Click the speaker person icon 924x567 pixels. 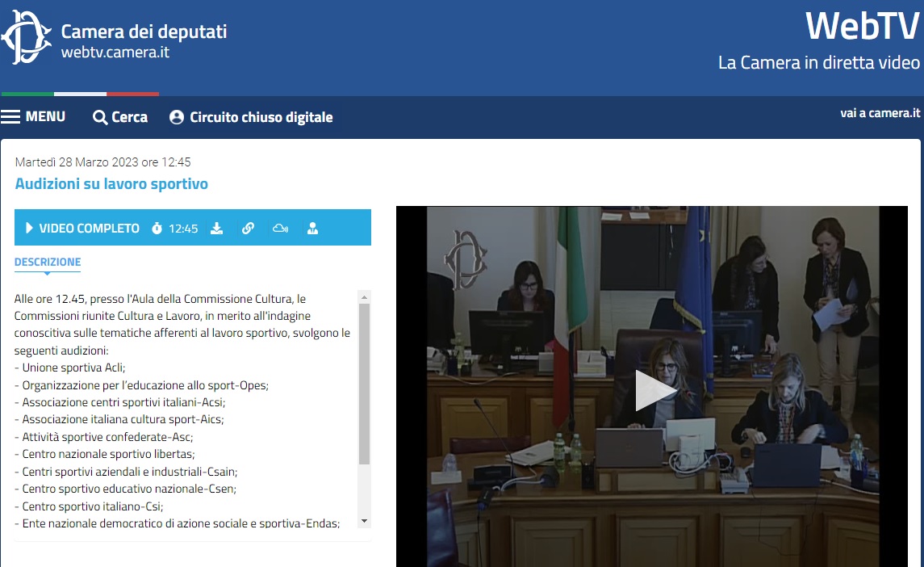click(312, 229)
